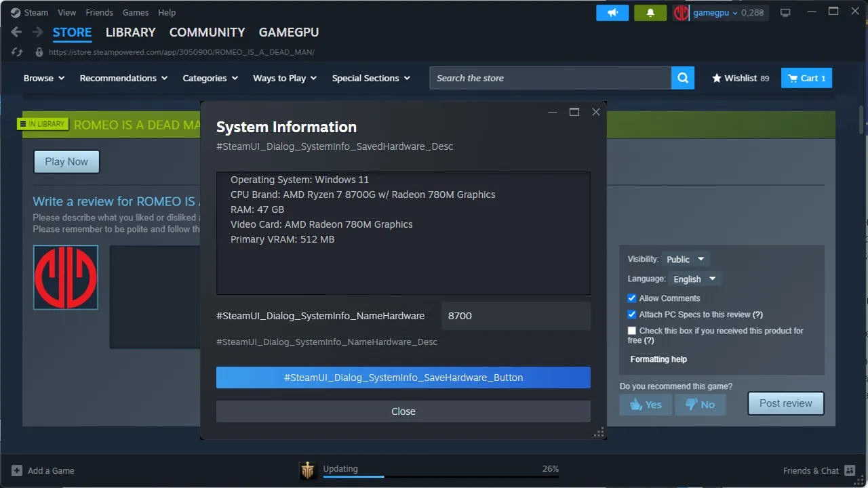Click the resize grip of System Information dialog
Screen dimensions: 868x488
coord(599,432)
